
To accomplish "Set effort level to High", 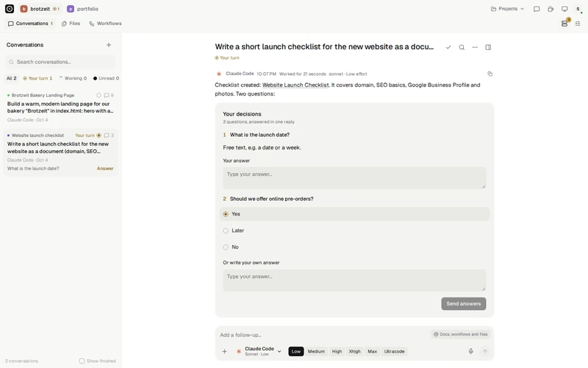I will [x=337, y=352].
